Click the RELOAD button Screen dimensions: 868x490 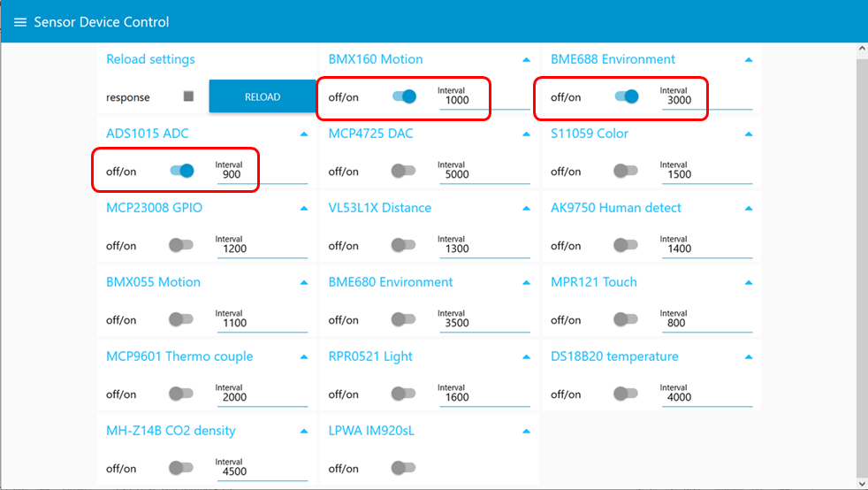click(262, 96)
